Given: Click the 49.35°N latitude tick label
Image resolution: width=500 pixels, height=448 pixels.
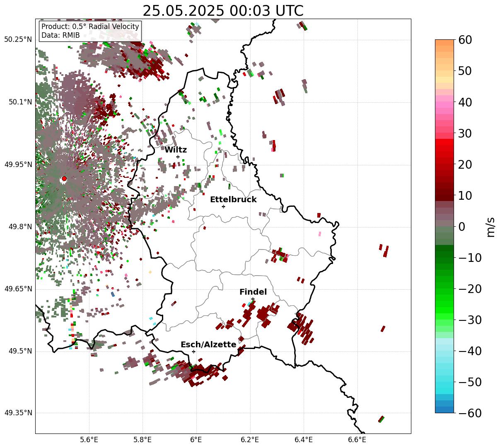Looking at the screenshot, I should 18,413.
